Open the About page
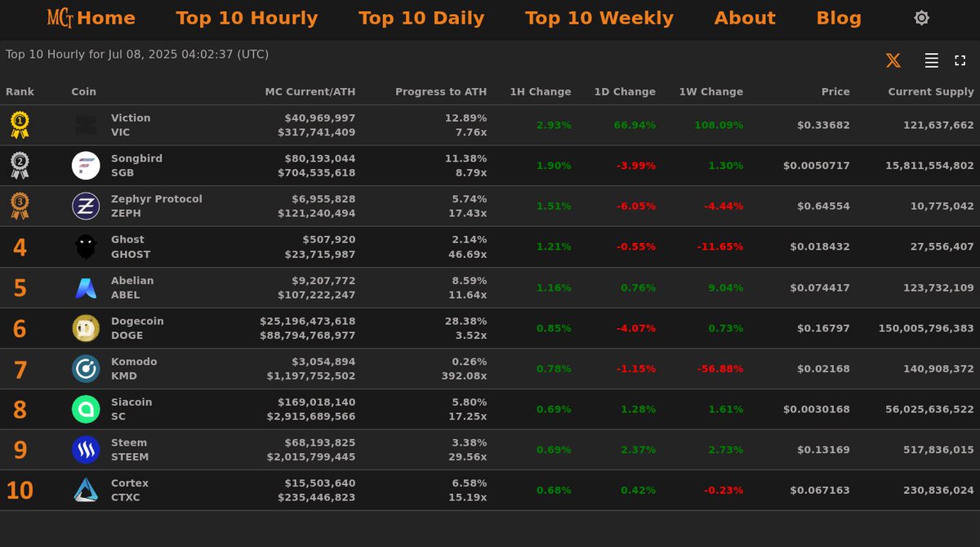This screenshot has width=980, height=547. 745,18
